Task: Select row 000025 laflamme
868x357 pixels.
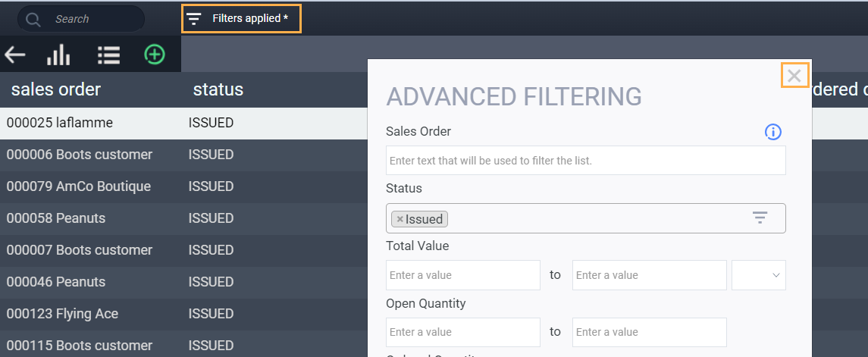Action: pyautogui.click(x=183, y=123)
